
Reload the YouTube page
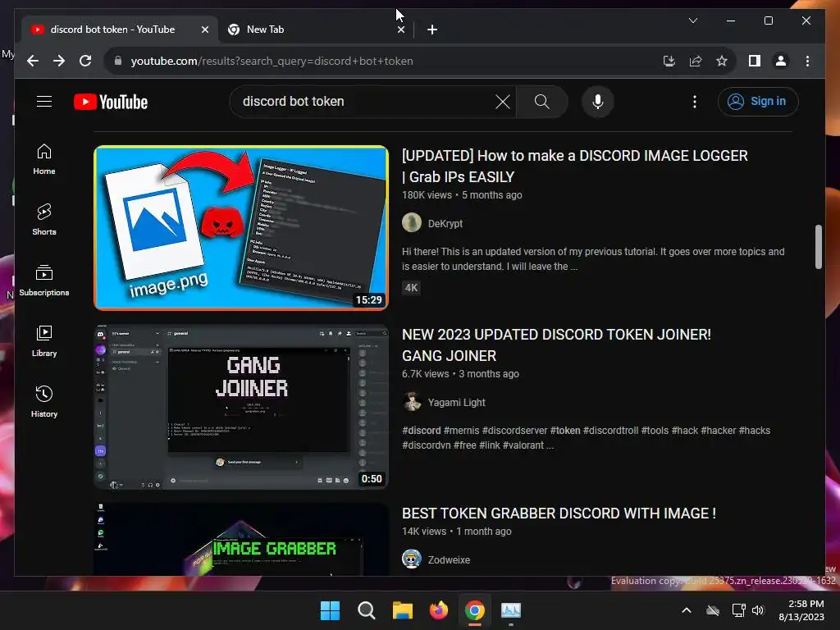(x=85, y=61)
